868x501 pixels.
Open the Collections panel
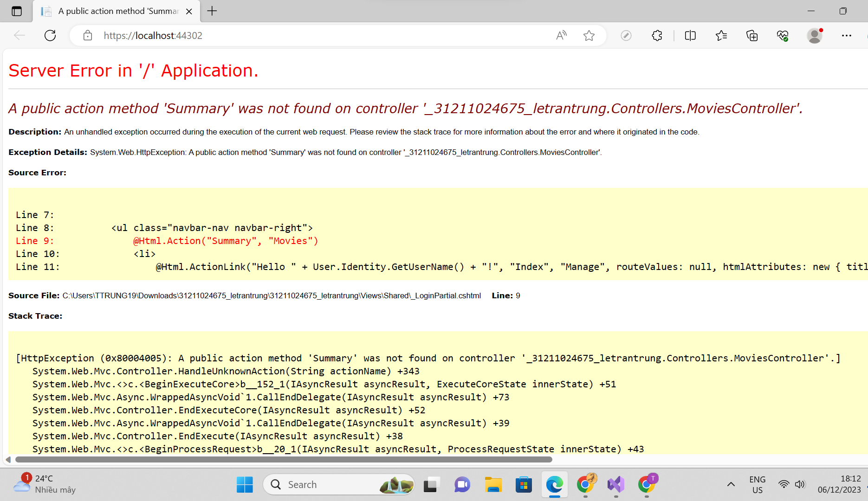coord(752,36)
